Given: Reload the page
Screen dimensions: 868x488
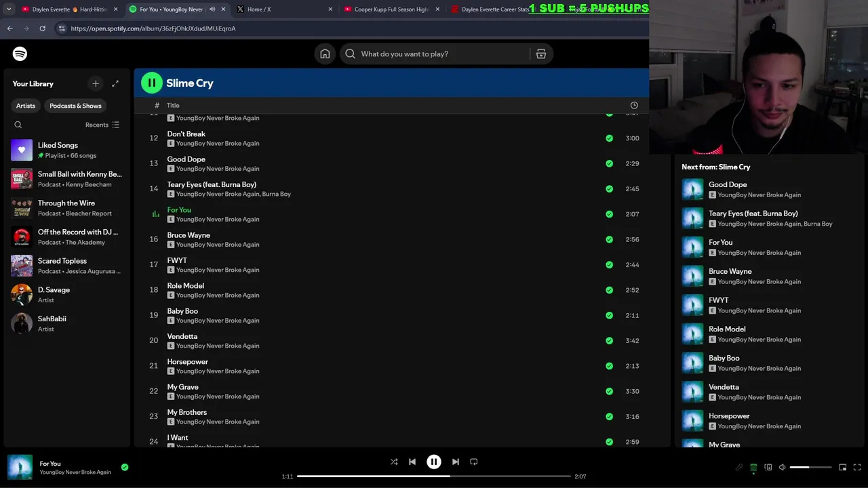Looking at the screenshot, I should click(42, 28).
